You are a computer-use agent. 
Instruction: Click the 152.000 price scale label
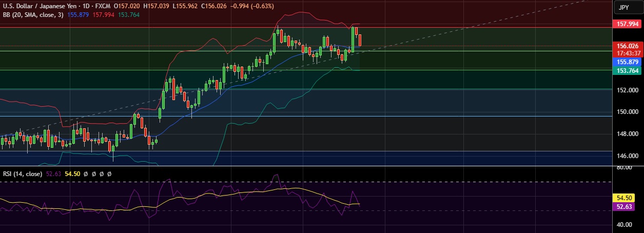click(627, 90)
